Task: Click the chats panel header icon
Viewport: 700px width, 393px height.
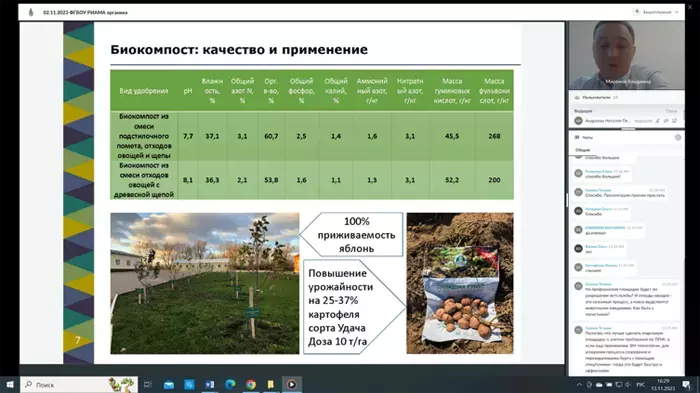Action: [577, 138]
